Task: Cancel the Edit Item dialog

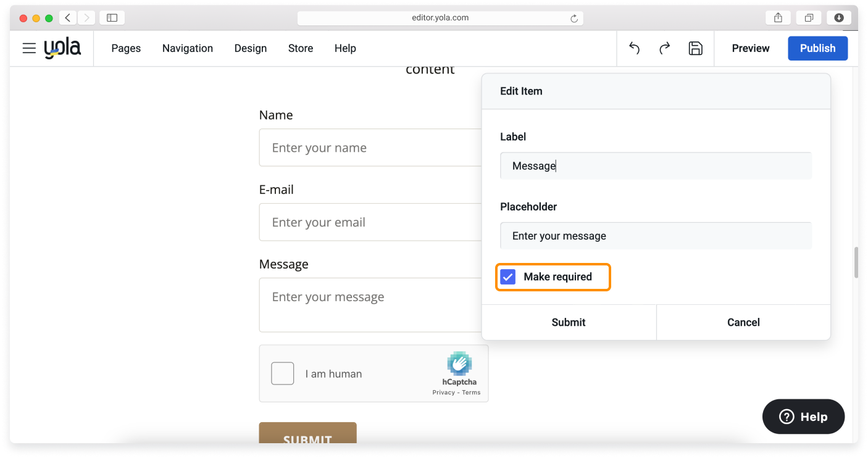Action: coord(743,322)
